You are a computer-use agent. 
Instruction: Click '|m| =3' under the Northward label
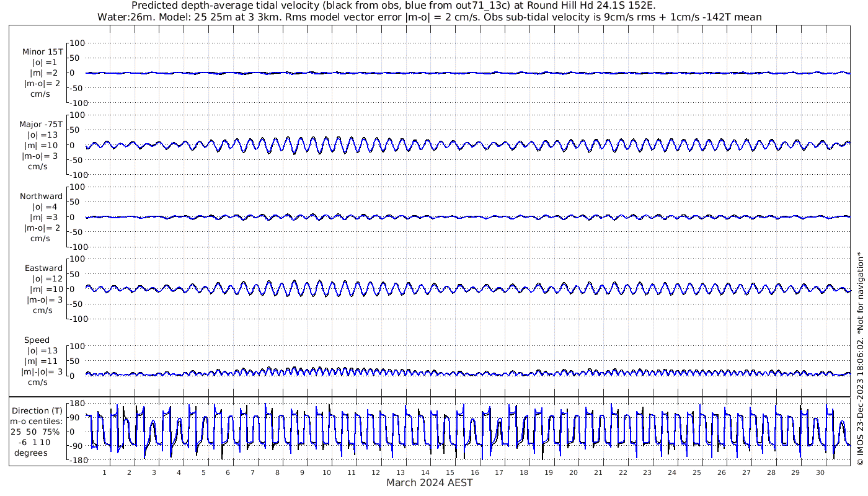[43, 218]
